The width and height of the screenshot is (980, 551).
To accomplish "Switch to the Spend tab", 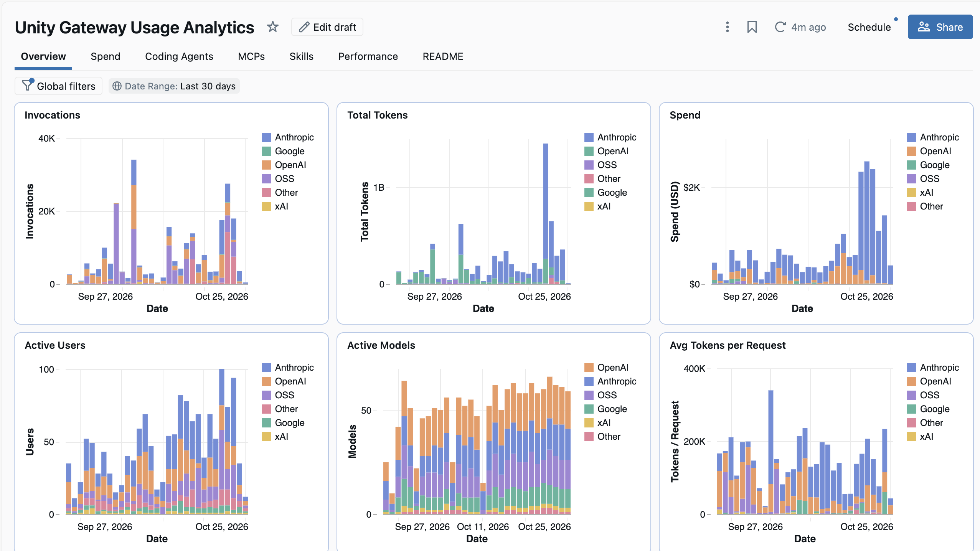I will click(x=106, y=56).
